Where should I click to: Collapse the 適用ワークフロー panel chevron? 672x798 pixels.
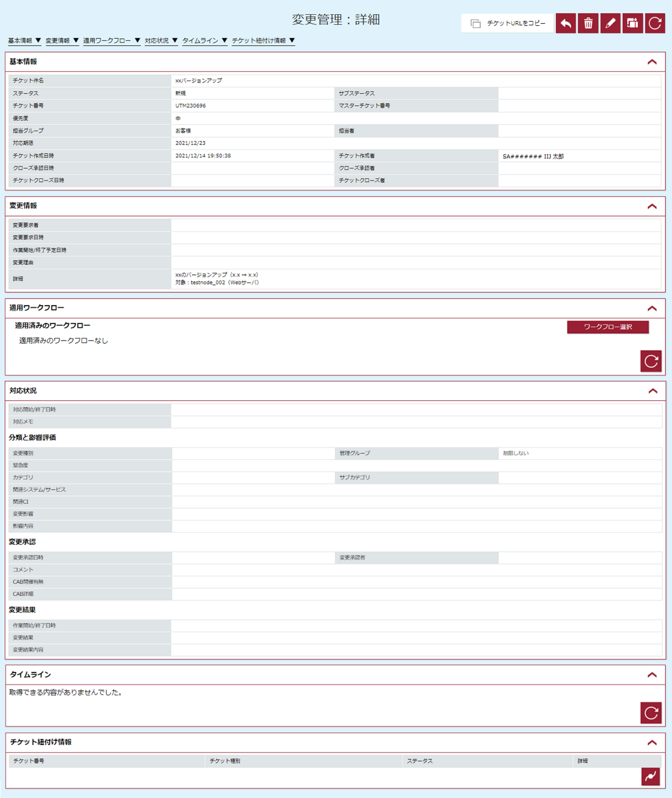tap(652, 308)
